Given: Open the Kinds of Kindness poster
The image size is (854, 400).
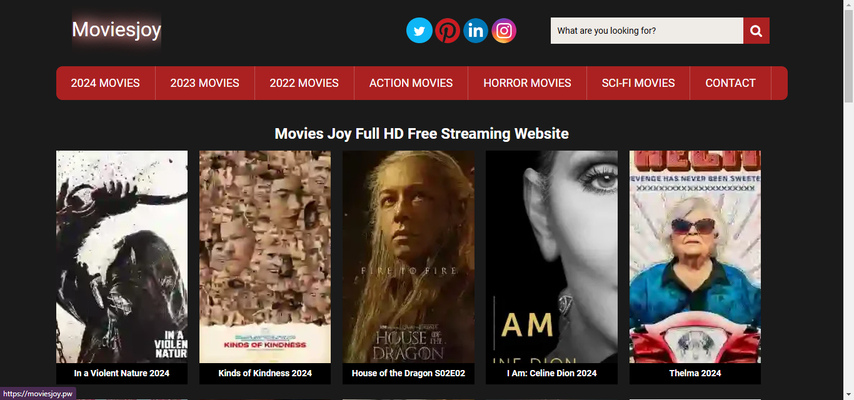Looking at the screenshot, I should coord(265,257).
